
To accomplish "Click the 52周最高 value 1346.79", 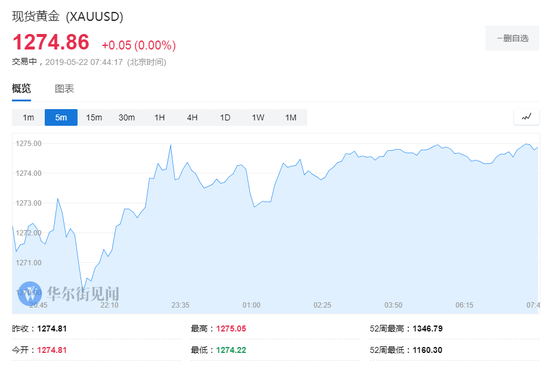I will [428, 329].
